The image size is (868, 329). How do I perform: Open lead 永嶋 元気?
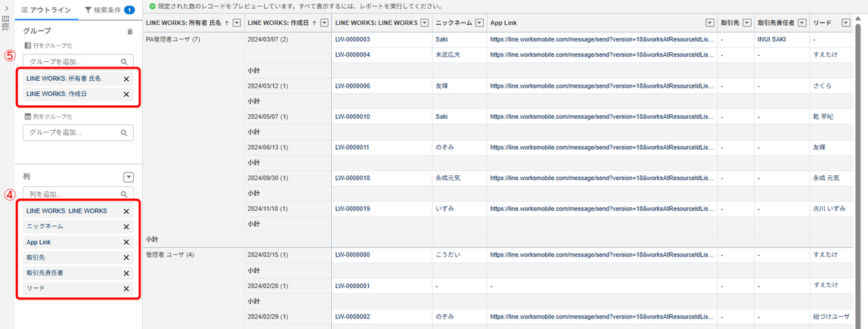click(826, 178)
